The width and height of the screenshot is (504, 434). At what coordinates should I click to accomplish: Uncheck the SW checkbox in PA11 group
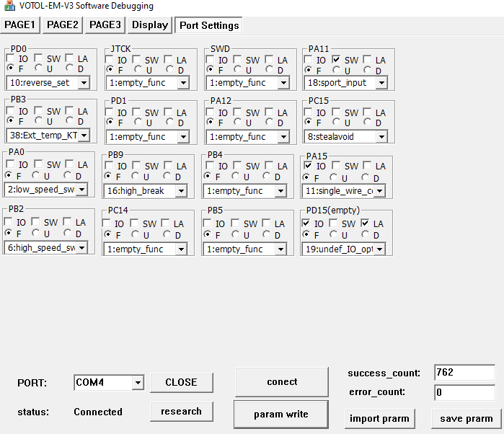tap(336, 60)
